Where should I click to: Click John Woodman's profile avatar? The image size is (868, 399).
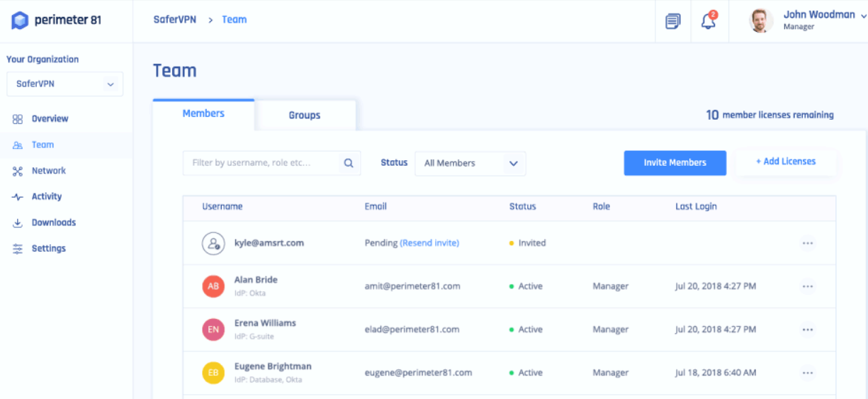click(x=761, y=21)
